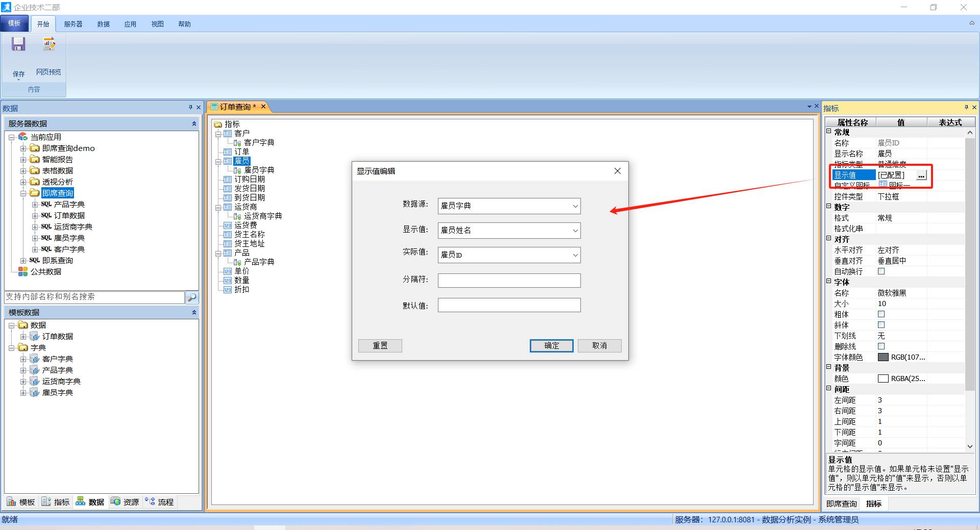The height and width of the screenshot is (530, 980).
Task: Click the background 颜色 RGBA swatch
Action: (x=883, y=378)
